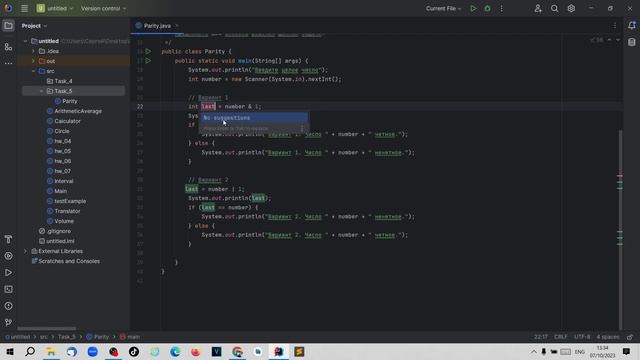Open line:column 22:17 indicator
Viewport: 640px width, 360px height.
click(x=541, y=337)
